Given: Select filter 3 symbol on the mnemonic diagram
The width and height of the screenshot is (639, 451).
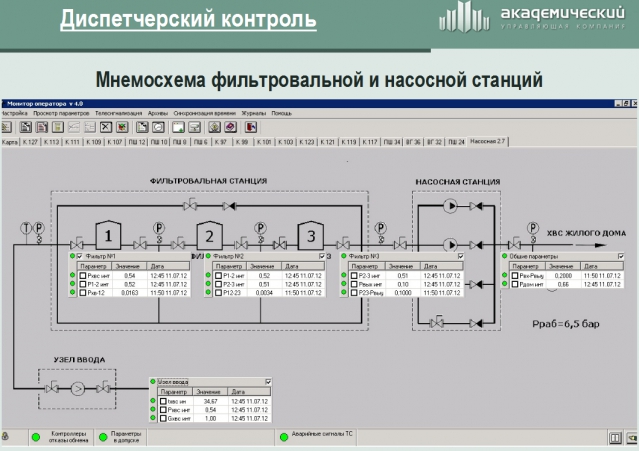Looking at the screenshot, I should [x=311, y=235].
